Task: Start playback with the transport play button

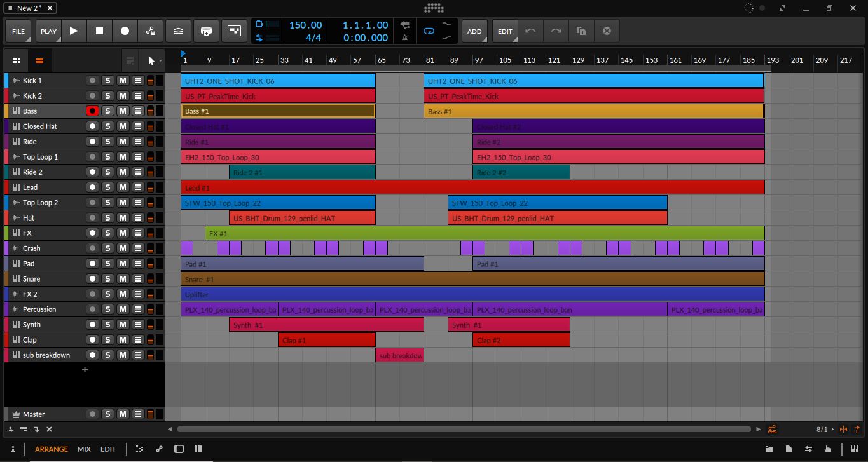Action: (x=74, y=31)
